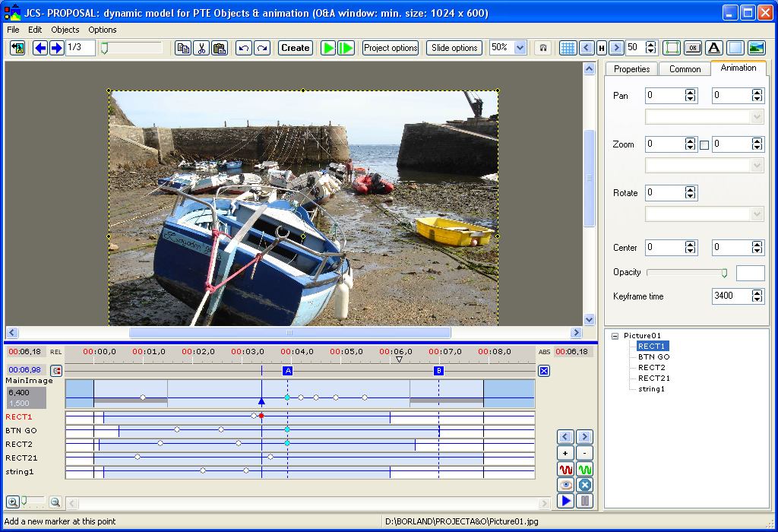Click the undo arrow icon
The width and height of the screenshot is (778, 532).
point(243,48)
